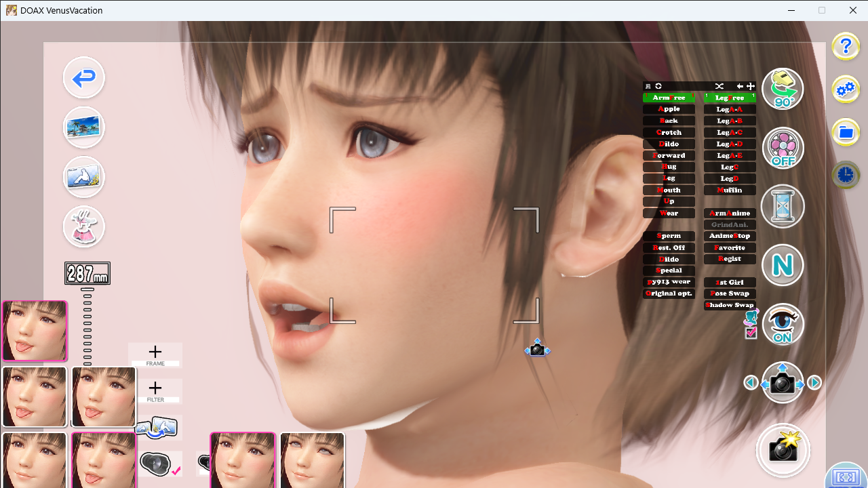Open the swimsuit outfit change icon
Viewport: 868px width, 488px height.
84,226
